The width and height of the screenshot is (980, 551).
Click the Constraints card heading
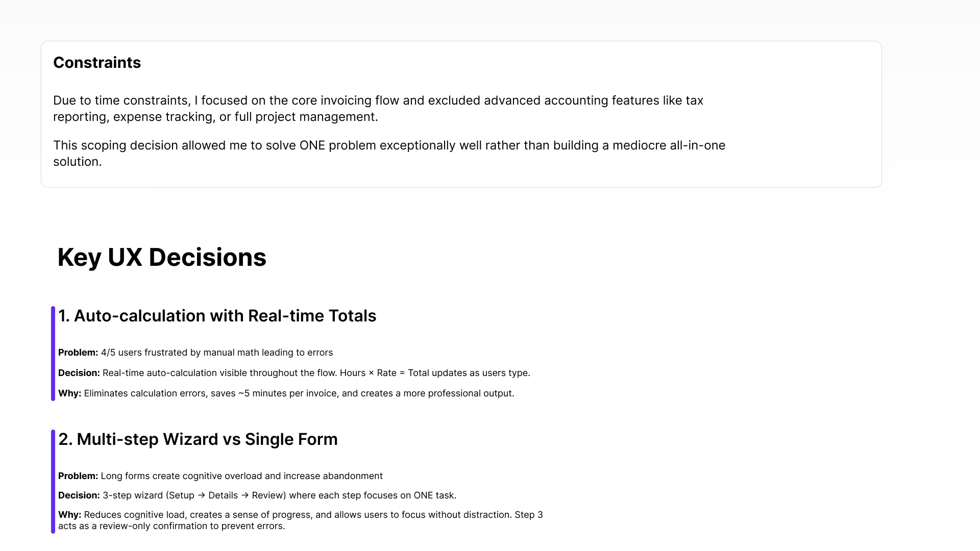pos(97,63)
